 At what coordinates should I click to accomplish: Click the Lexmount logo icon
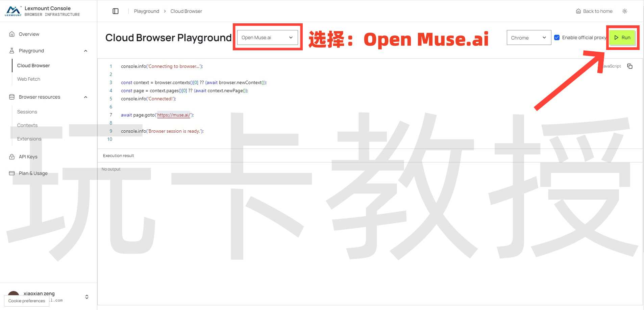coord(13,11)
